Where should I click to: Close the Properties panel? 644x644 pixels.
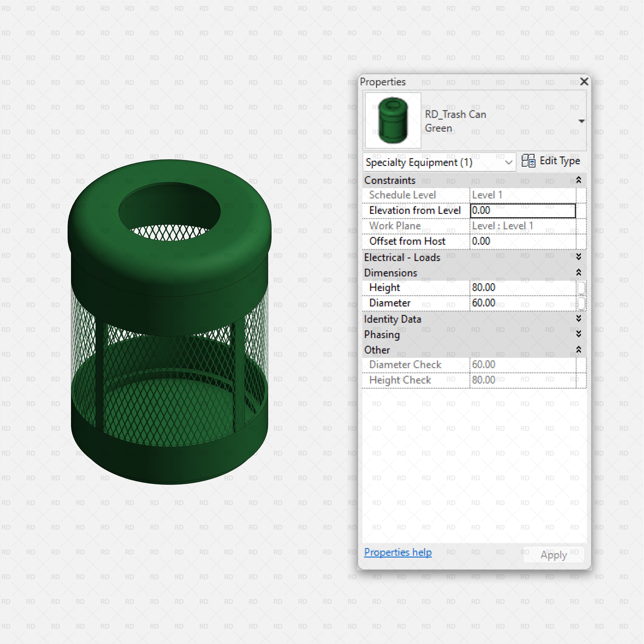584,82
